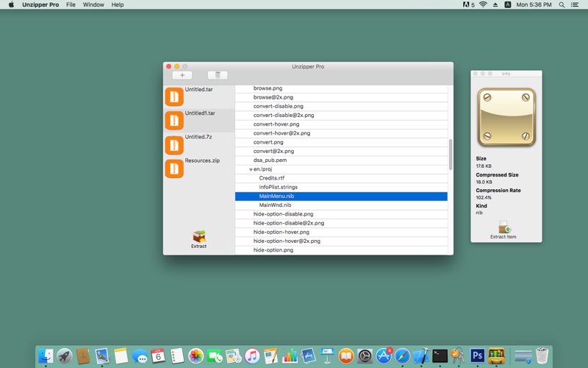Select convert-hover.png file row

[x=341, y=124]
